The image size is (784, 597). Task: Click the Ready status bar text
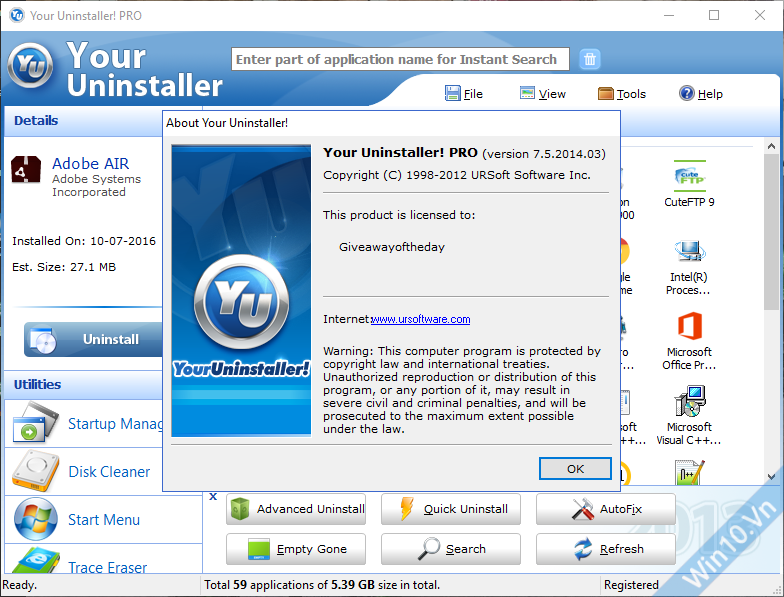click(20, 584)
